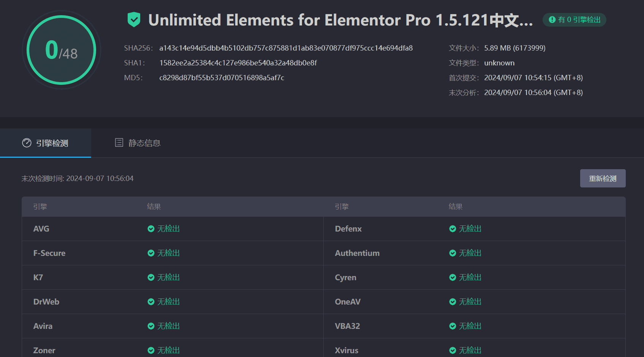Click the DrWeb engine name

(x=46, y=302)
